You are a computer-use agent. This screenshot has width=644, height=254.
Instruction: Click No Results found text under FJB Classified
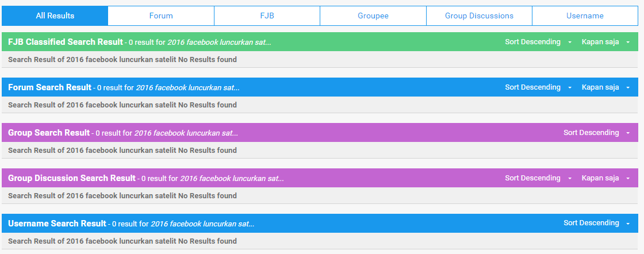point(208,60)
